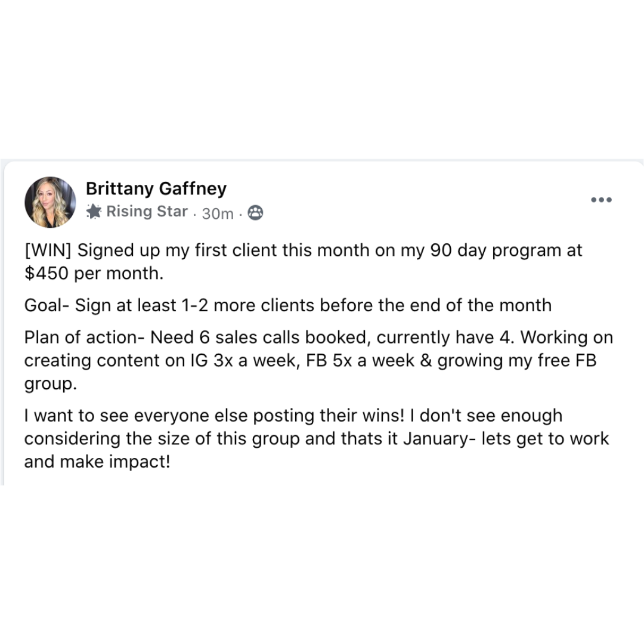
Task: Select the Goal line about signing clients
Action: click(x=288, y=305)
